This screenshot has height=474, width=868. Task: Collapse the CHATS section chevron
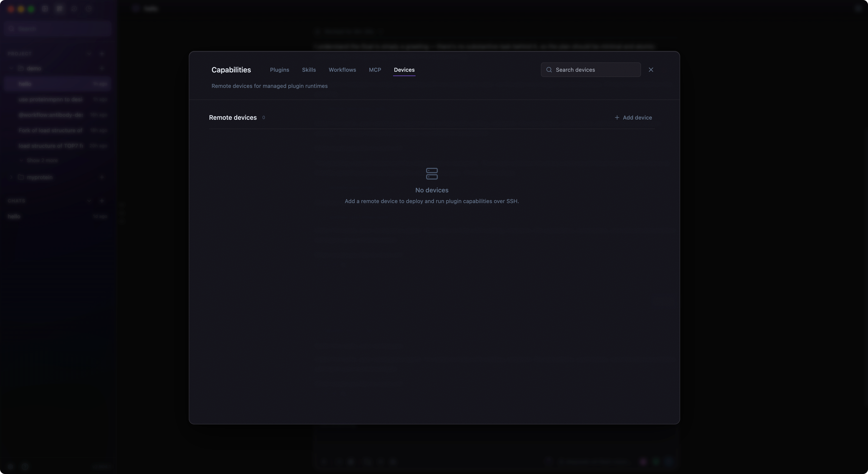pos(89,201)
